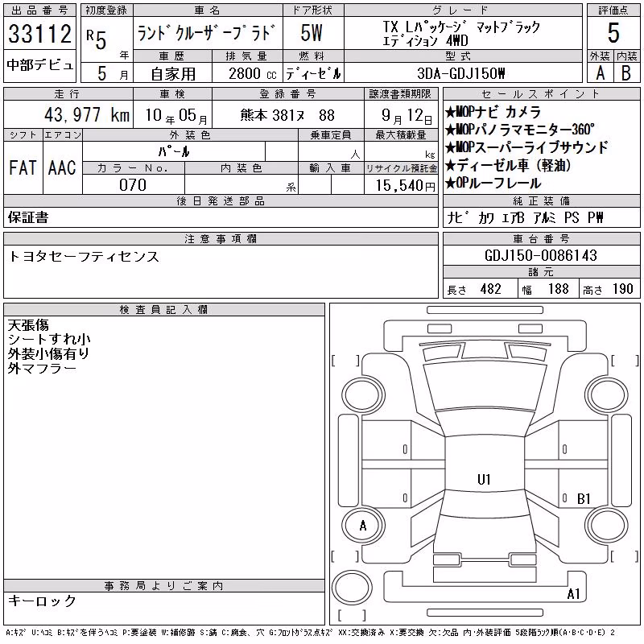644x644 pixels.
Task: Click width value 188
Action: pos(559,289)
